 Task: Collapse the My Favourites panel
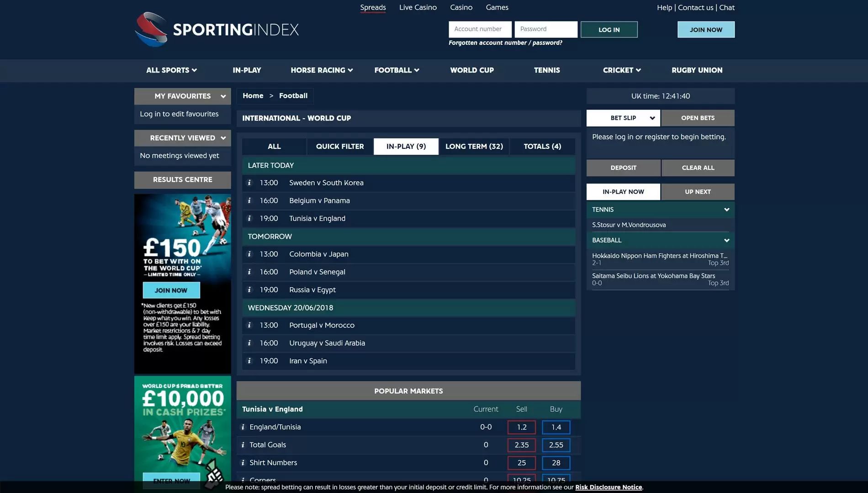223,96
